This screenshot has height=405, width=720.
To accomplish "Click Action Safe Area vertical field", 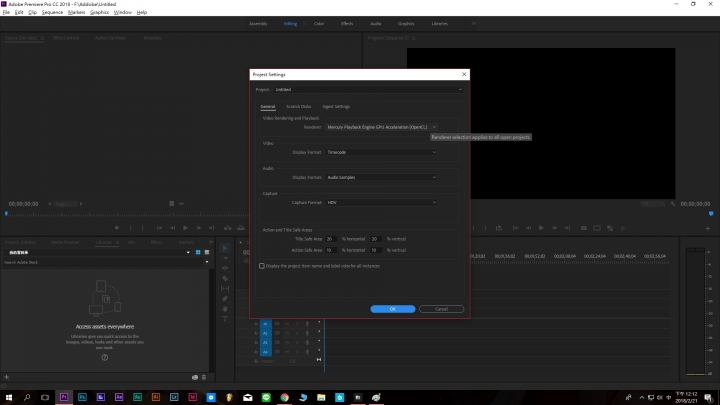I will click(376, 250).
